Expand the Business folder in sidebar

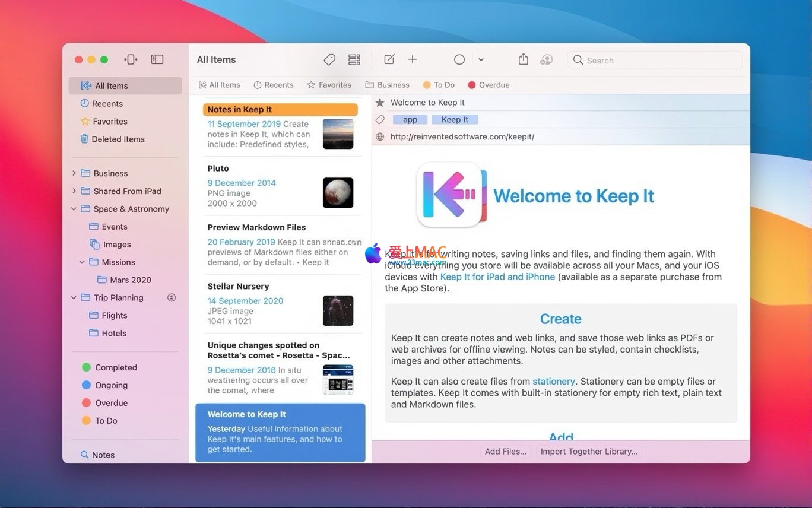pyautogui.click(x=74, y=173)
